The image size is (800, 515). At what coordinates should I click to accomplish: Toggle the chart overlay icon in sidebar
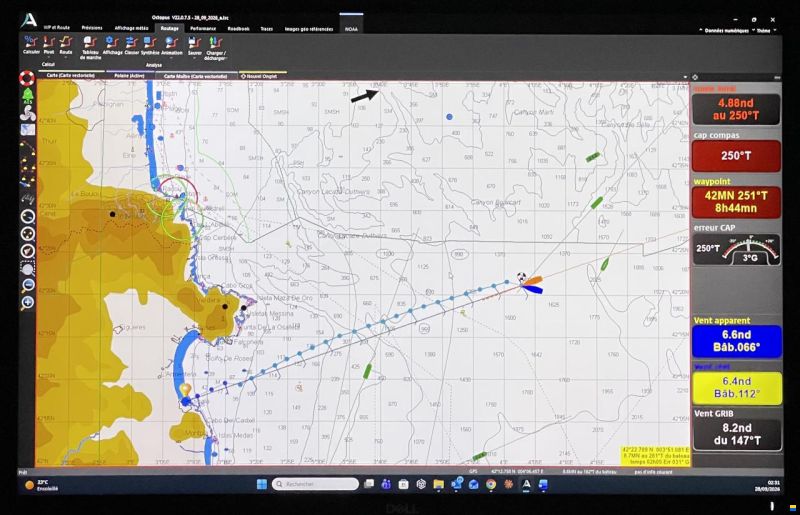pyautogui.click(x=28, y=130)
